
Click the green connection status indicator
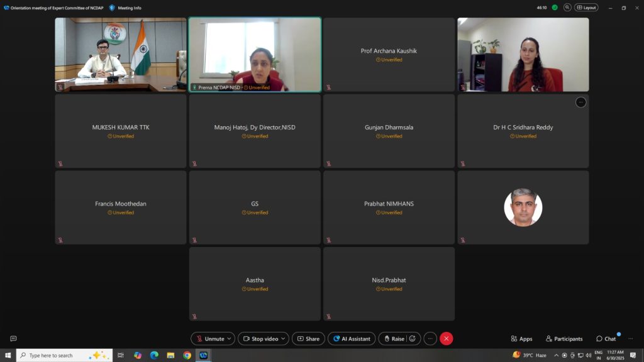click(x=555, y=8)
